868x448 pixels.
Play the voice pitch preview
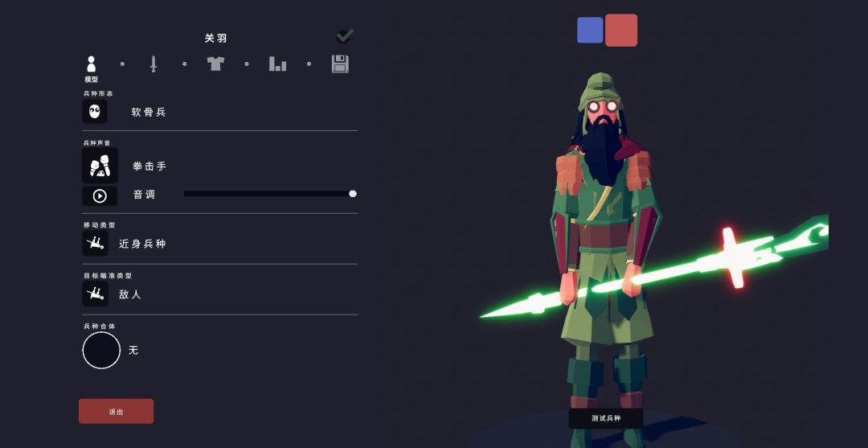click(x=100, y=195)
